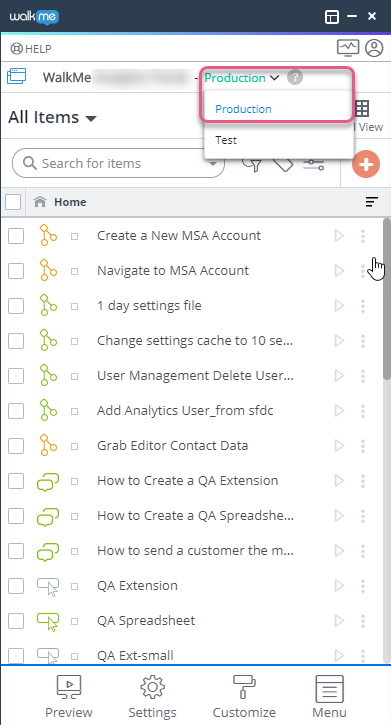
Task: Open the Customize paint roller icon
Action: tap(244, 696)
